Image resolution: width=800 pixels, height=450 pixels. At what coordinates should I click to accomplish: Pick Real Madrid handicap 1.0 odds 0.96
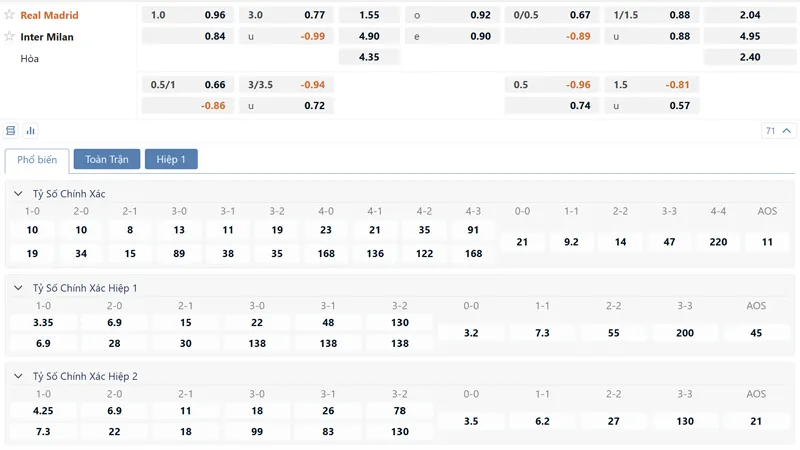click(188, 15)
